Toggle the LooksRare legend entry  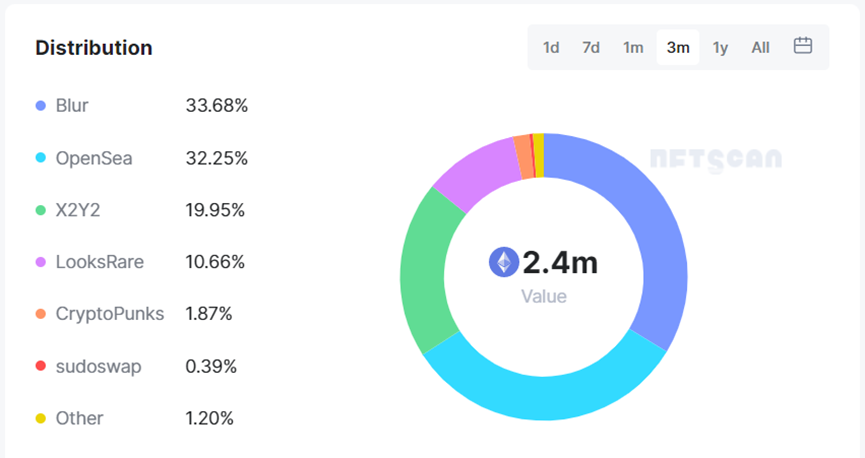(99, 262)
